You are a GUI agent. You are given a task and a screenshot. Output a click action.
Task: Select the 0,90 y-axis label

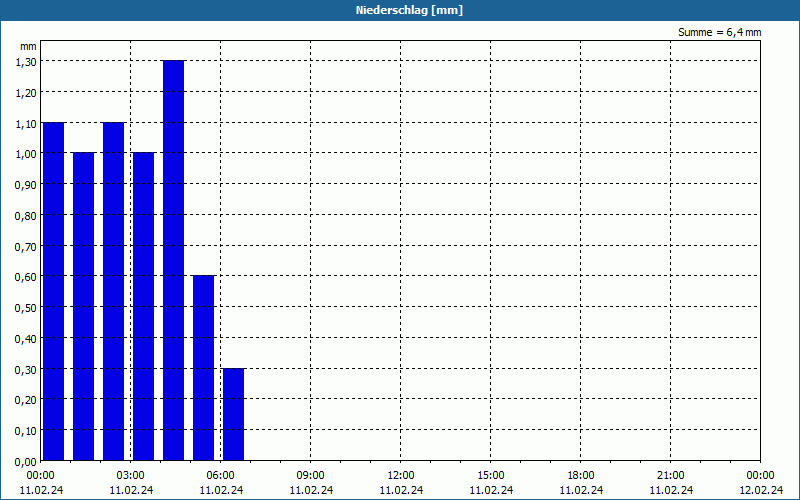coord(26,185)
